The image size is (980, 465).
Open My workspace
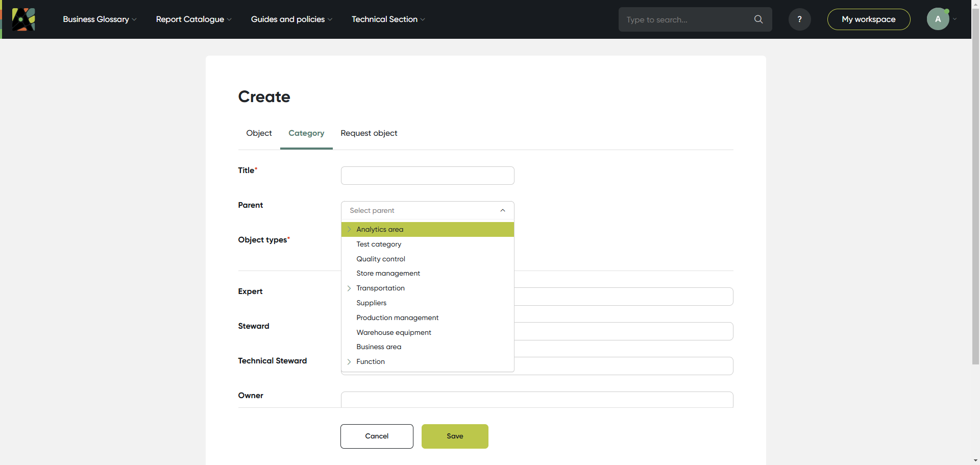coord(868,19)
